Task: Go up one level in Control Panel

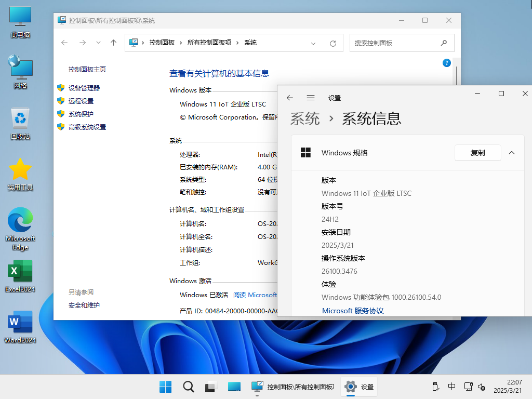Action: click(113, 43)
